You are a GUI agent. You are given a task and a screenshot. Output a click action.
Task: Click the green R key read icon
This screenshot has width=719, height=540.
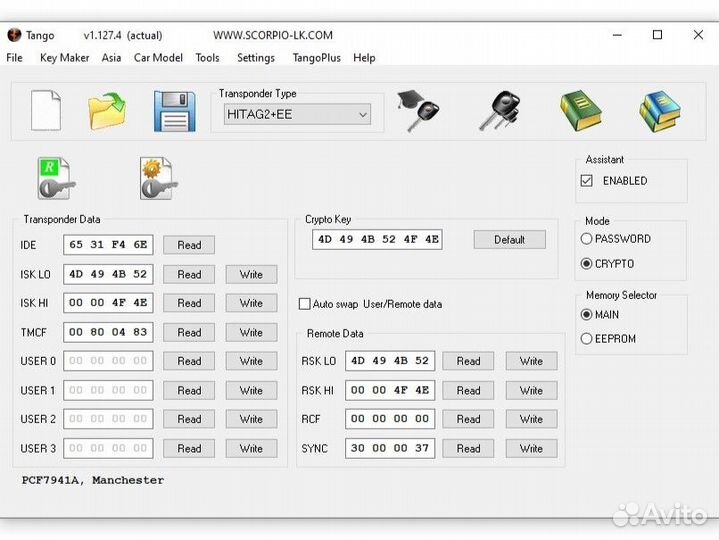[x=56, y=178]
